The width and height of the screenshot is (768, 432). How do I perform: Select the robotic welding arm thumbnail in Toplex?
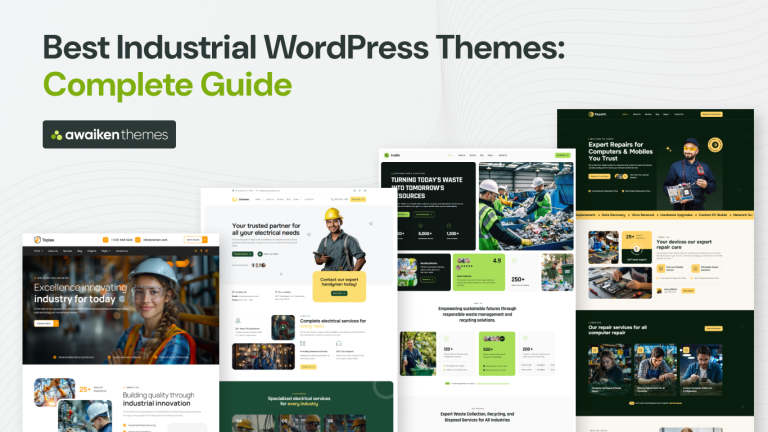pyautogui.click(x=54, y=392)
